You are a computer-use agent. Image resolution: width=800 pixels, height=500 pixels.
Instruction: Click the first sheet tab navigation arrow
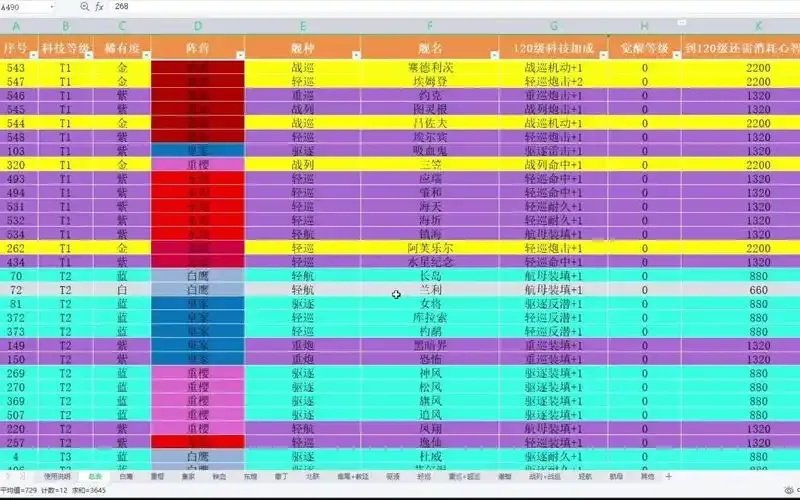(8, 476)
